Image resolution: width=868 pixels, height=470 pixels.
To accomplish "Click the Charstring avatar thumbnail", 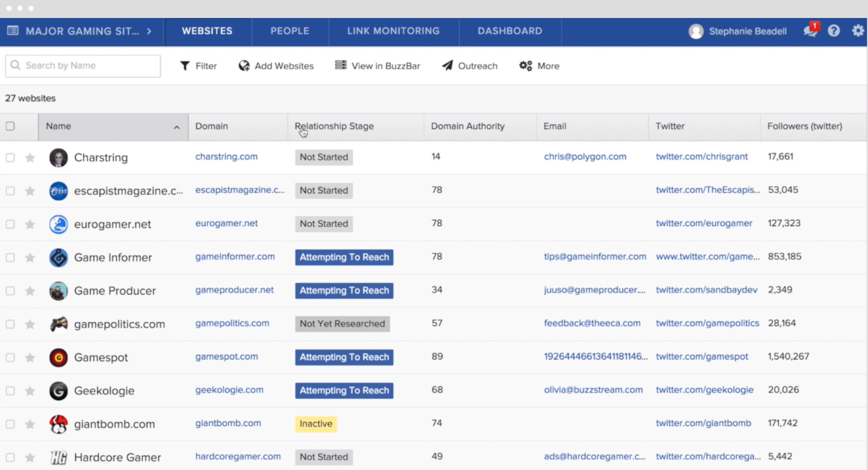I will coord(58,157).
